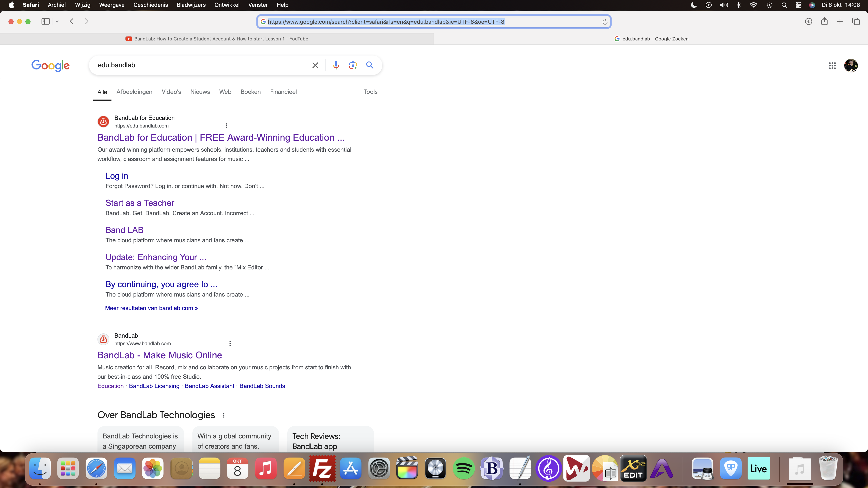Screen dimensions: 868x488
Task: Open the Log in sitelink
Action: pos(117,176)
